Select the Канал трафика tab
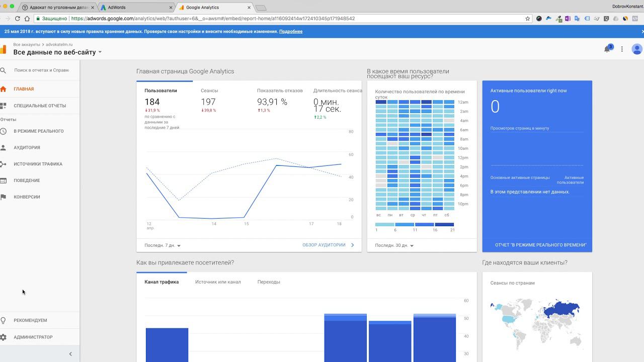The width and height of the screenshot is (644, 362). point(162,282)
